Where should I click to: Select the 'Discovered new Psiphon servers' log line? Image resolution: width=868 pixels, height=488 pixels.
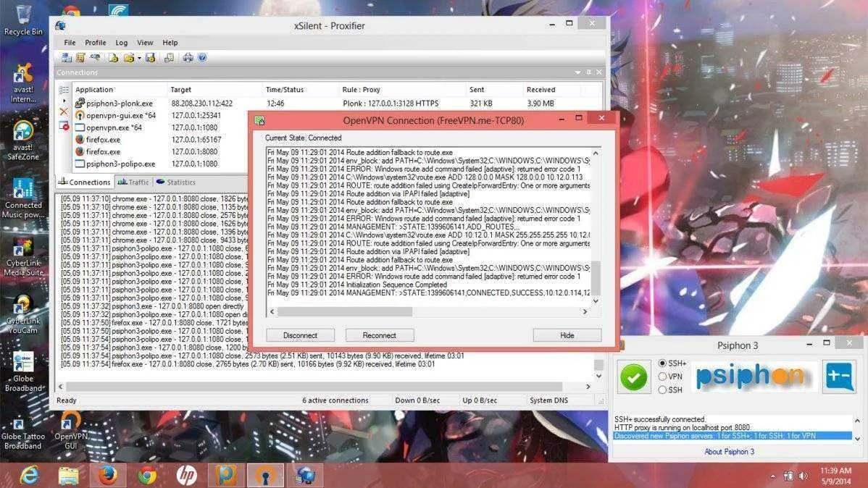[733, 436]
